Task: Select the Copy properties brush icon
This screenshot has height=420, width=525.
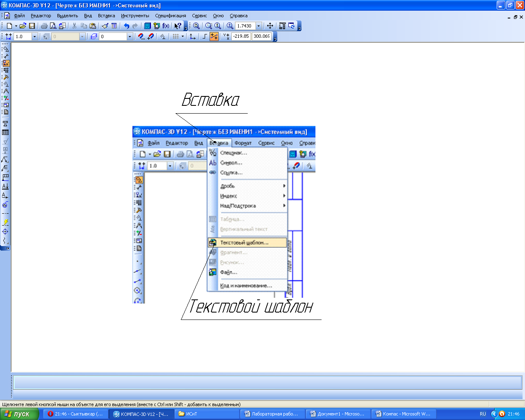Action: click(x=105, y=26)
